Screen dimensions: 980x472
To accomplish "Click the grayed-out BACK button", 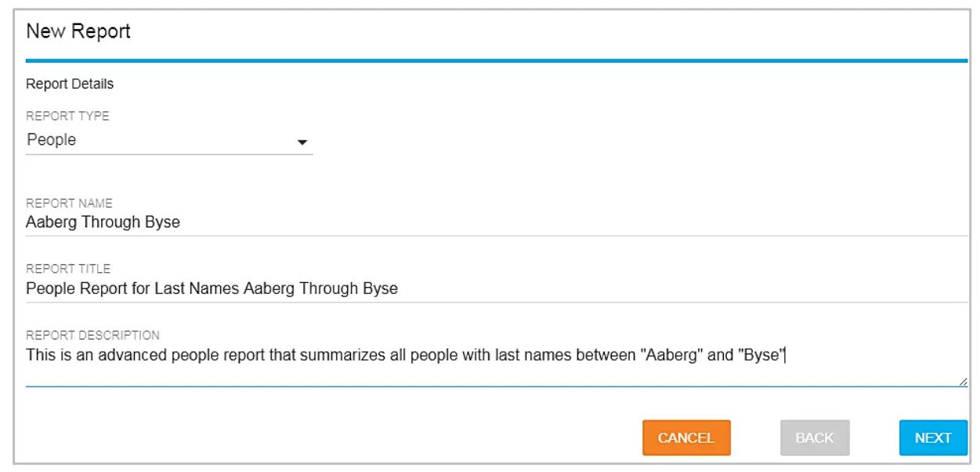I will pos(815,438).
